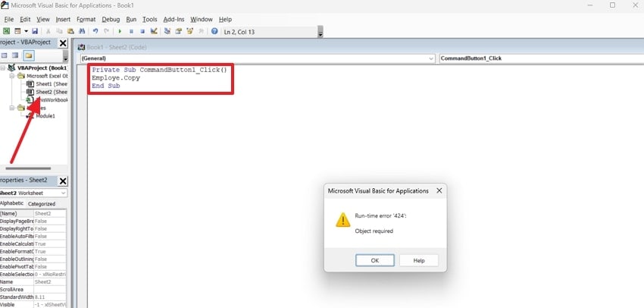Click the DisplayPageBreaks property row

click(33, 221)
